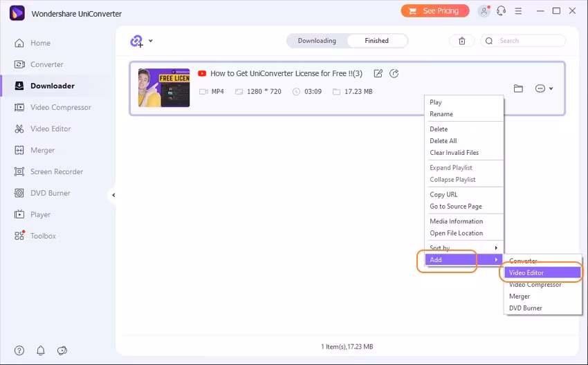The height and width of the screenshot is (365, 588).
Task: Expand the dropdown arrow beside paste URL
Action: [150, 41]
